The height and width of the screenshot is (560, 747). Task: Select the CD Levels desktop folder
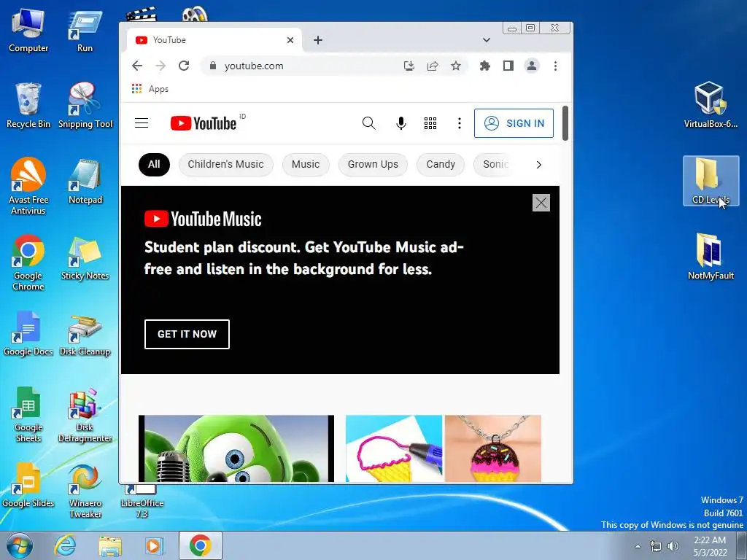pos(711,181)
